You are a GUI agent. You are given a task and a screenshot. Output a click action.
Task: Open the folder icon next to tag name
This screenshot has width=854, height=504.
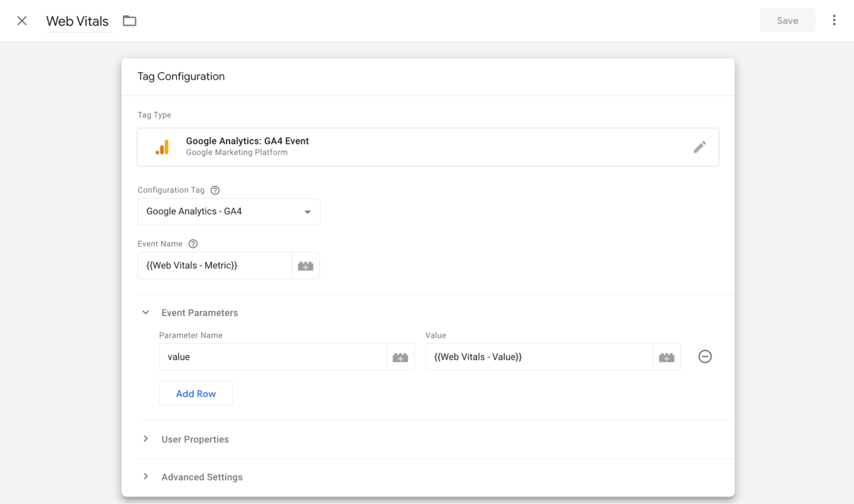pos(129,21)
